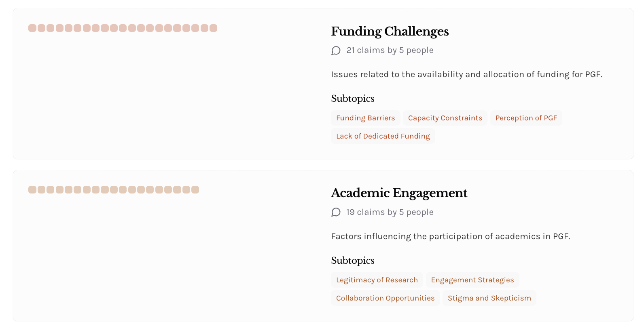Click the first claim square in Academic Engagement

tap(32, 189)
